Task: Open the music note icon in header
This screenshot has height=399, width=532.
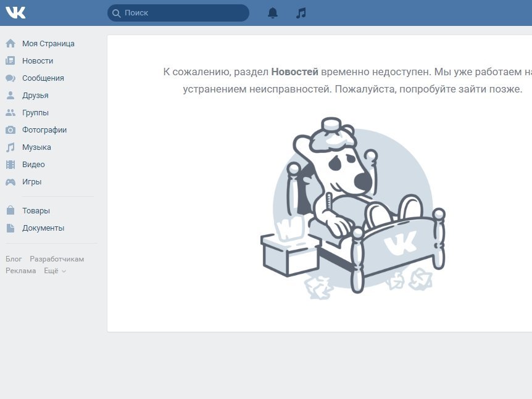Action: (x=301, y=13)
